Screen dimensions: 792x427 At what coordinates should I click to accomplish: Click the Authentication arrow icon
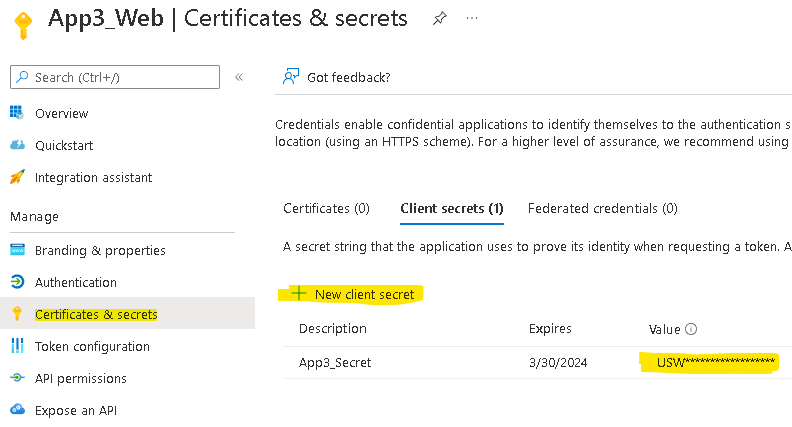click(x=17, y=281)
